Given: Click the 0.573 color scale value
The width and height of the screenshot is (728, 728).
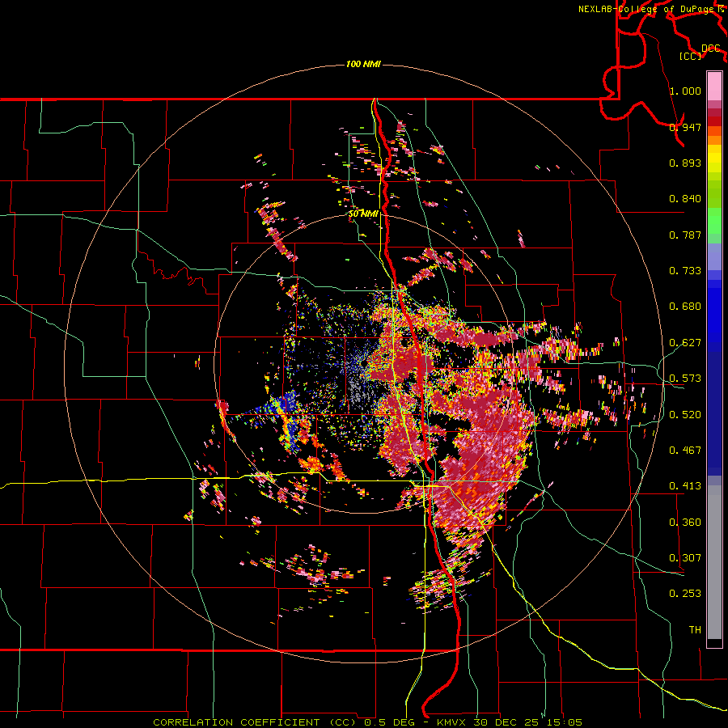Looking at the screenshot, I should tap(685, 379).
